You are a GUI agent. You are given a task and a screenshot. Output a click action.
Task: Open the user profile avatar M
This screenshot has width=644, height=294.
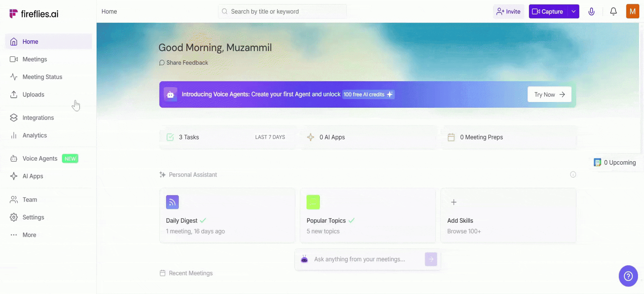click(632, 11)
